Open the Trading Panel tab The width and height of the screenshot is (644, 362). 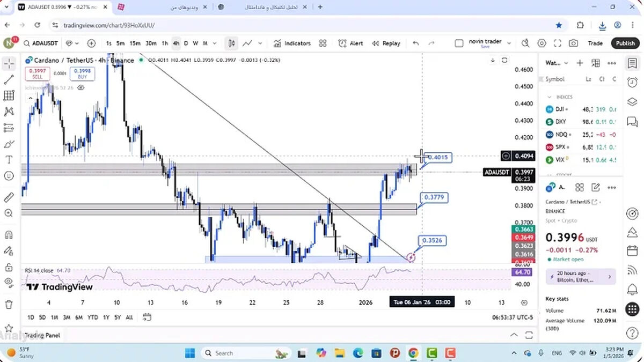coord(42,335)
